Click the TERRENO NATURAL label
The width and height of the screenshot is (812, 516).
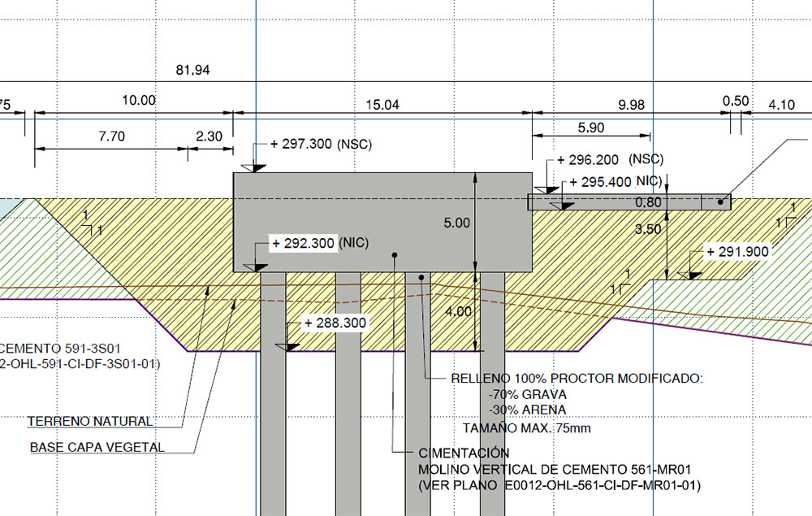[x=89, y=421]
